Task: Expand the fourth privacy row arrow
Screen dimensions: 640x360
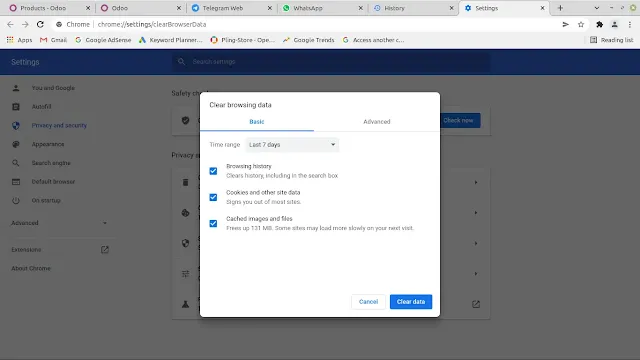Action: [x=476, y=273]
